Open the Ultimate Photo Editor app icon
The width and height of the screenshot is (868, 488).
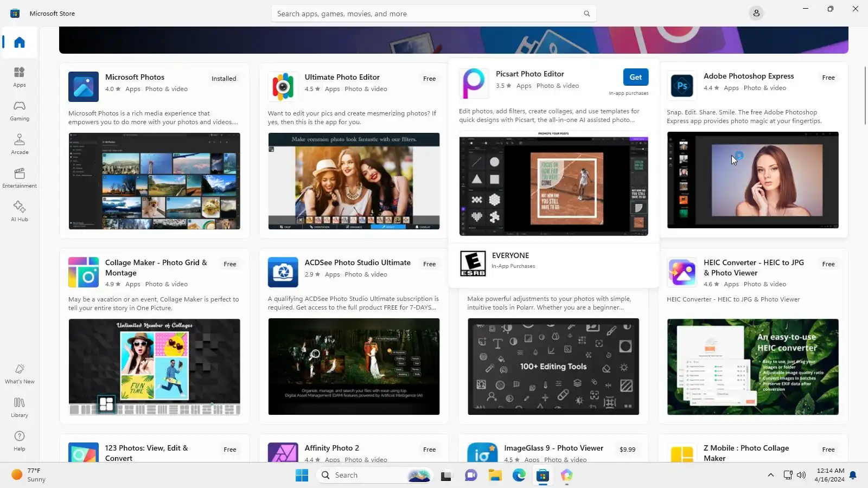pyautogui.click(x=283, y=87)
